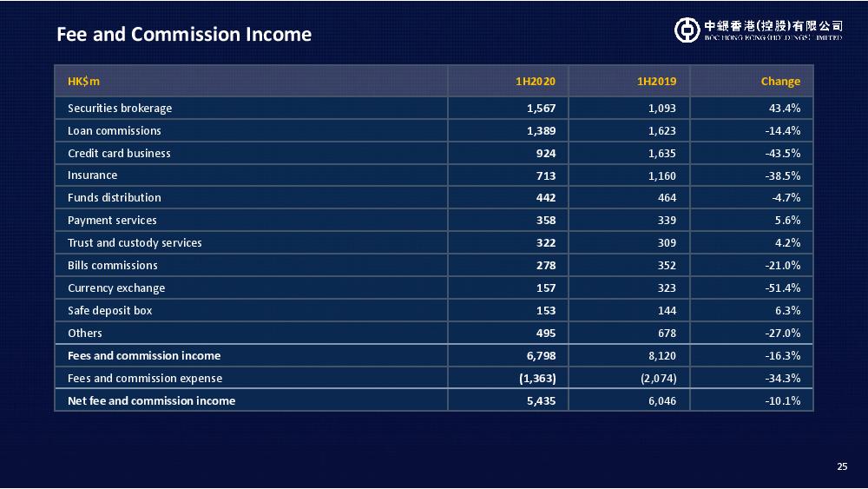Click the Fees and commission expense label
Screen dimensions: 868x489
[145, 379]
